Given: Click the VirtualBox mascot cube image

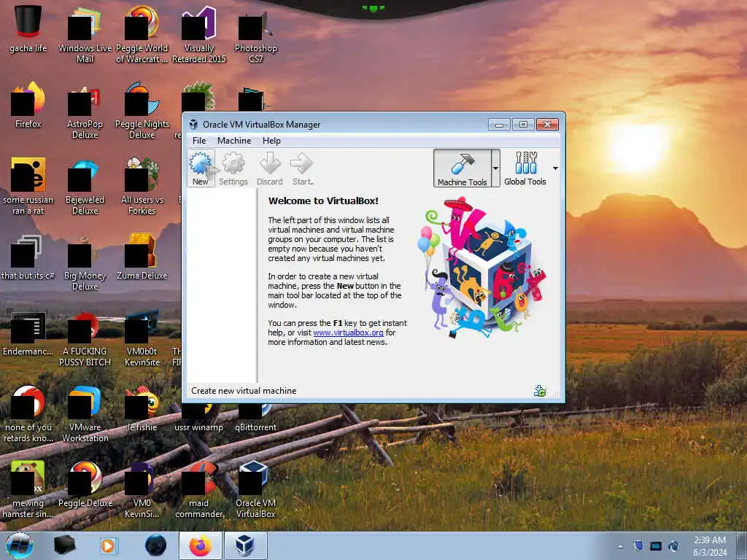Looking at the screenshot, I should tap(483, 269).
